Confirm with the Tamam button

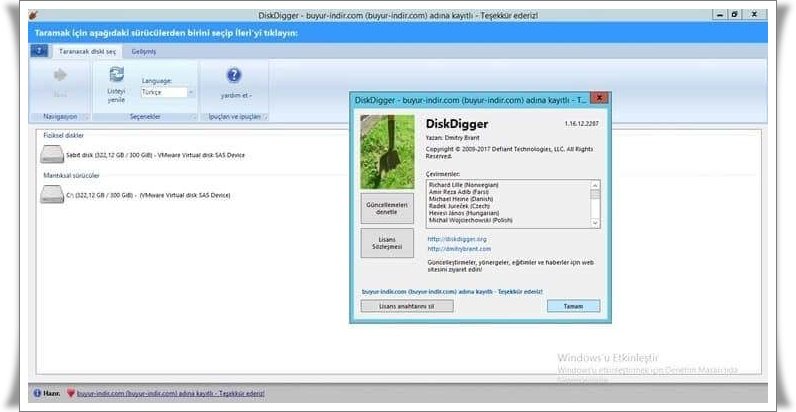pyautogui.click(x=573, y=306)
